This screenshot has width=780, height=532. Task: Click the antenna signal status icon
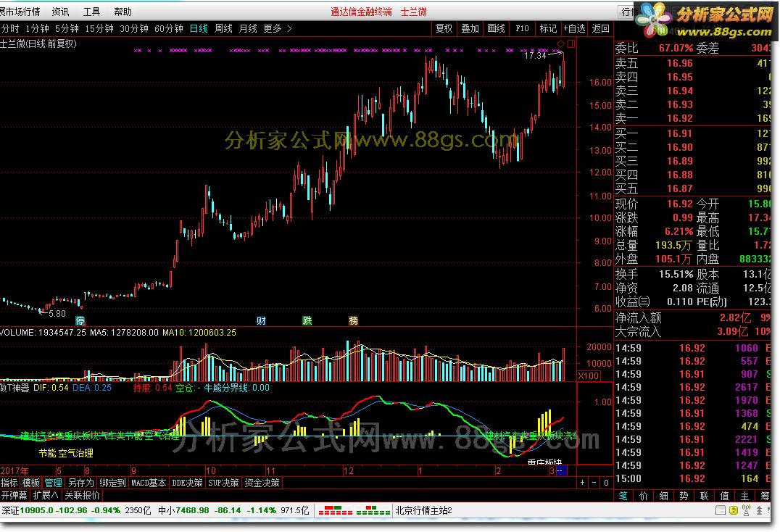[746, 511]
